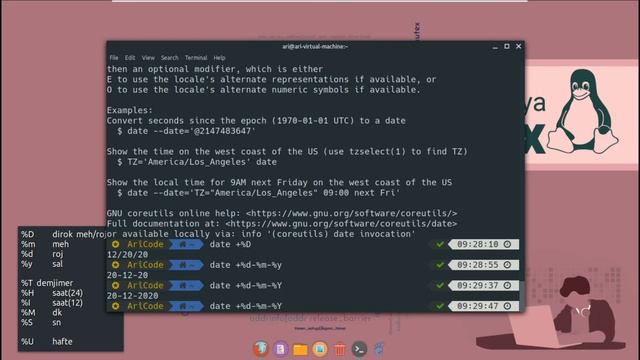
Task: Click the '%H saat(24)' row in the notes panel
Action: 52,293
